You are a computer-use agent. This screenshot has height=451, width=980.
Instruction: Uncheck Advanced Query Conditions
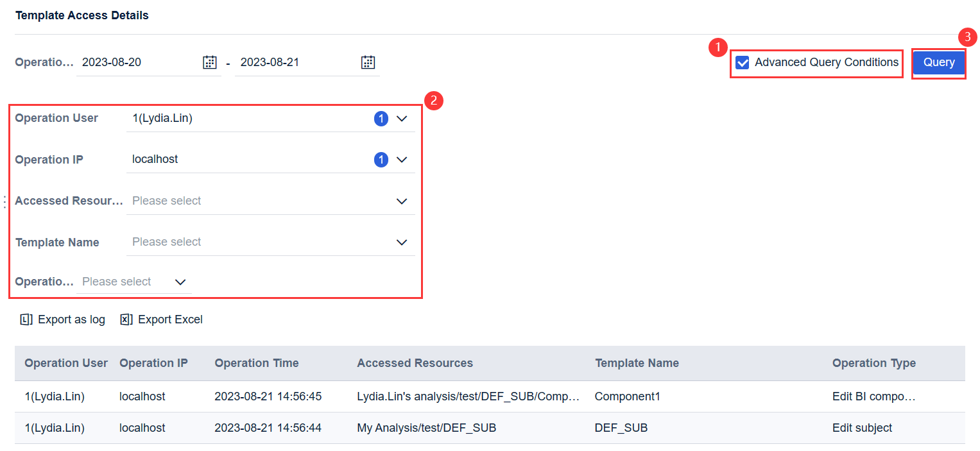click(x=744, y=62)
